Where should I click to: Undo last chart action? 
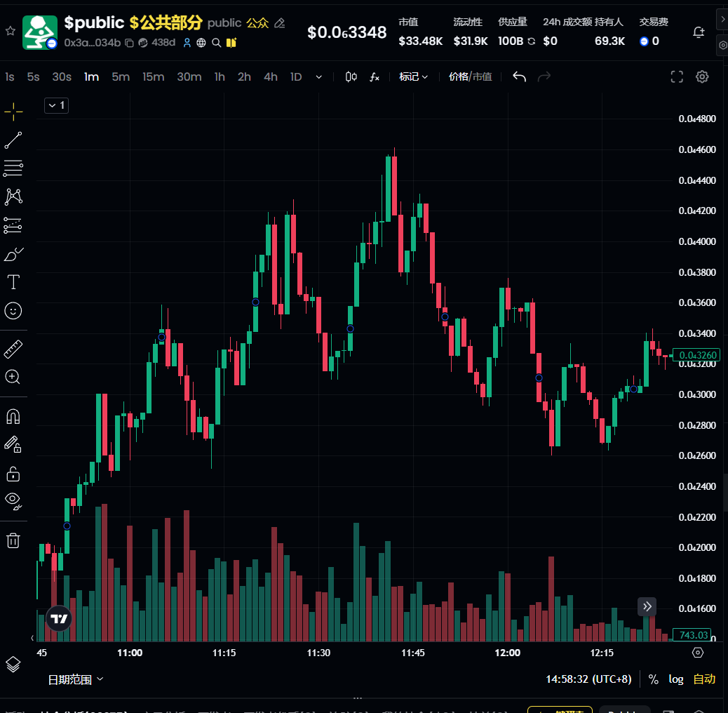pos(519,76)
